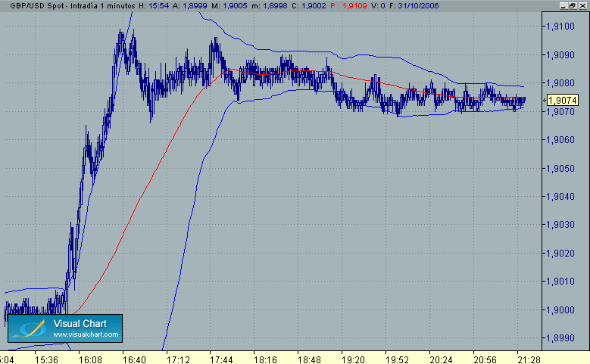
Task: Click the current price label 1,9074
Action: coord(562,101)
